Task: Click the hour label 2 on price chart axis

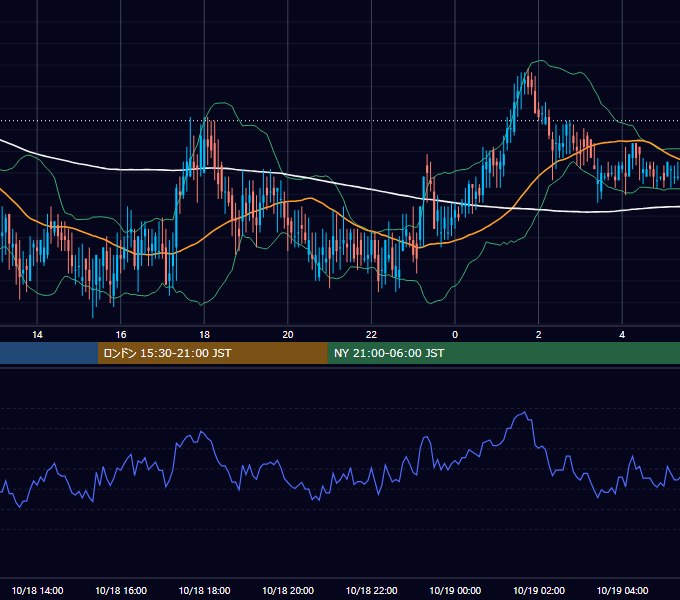Action: tap(539, 335)
